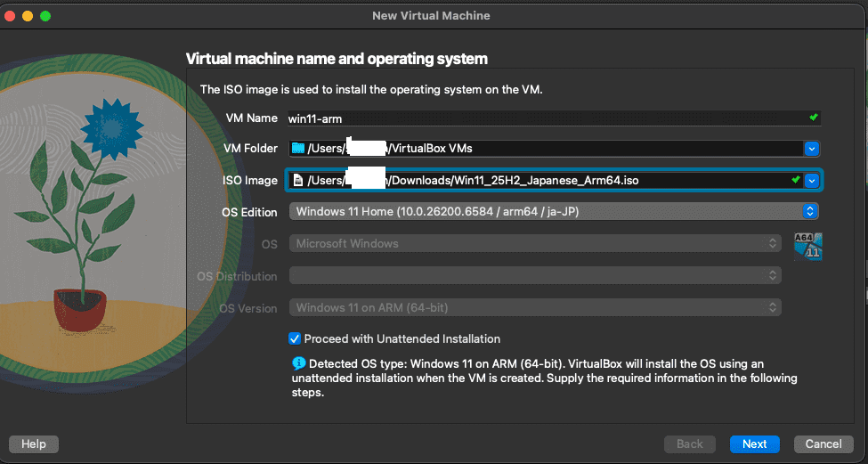The height and width of the screenshot is (464, 868).
Task: Click the Windows 11 ARM64 OS badge icon
Action: [x=807, y=246]
